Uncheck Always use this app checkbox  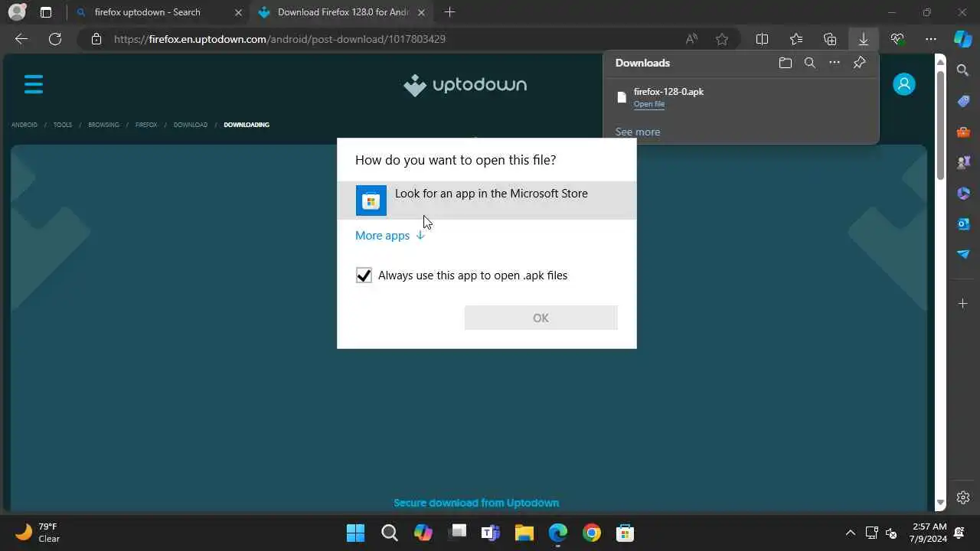click(x=364, y=275)
